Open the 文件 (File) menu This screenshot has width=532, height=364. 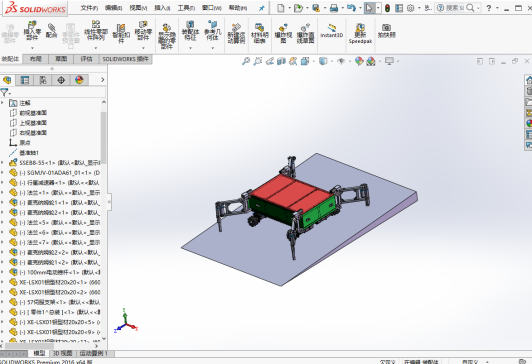pos(89,8)
